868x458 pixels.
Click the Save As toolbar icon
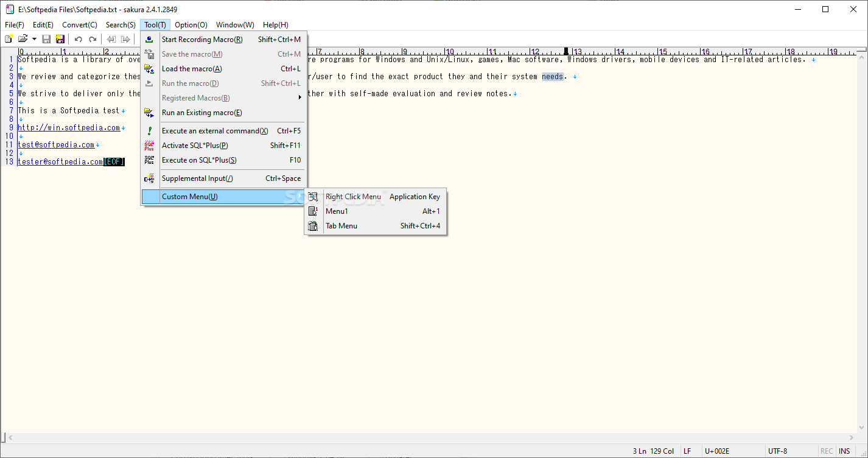60,39
